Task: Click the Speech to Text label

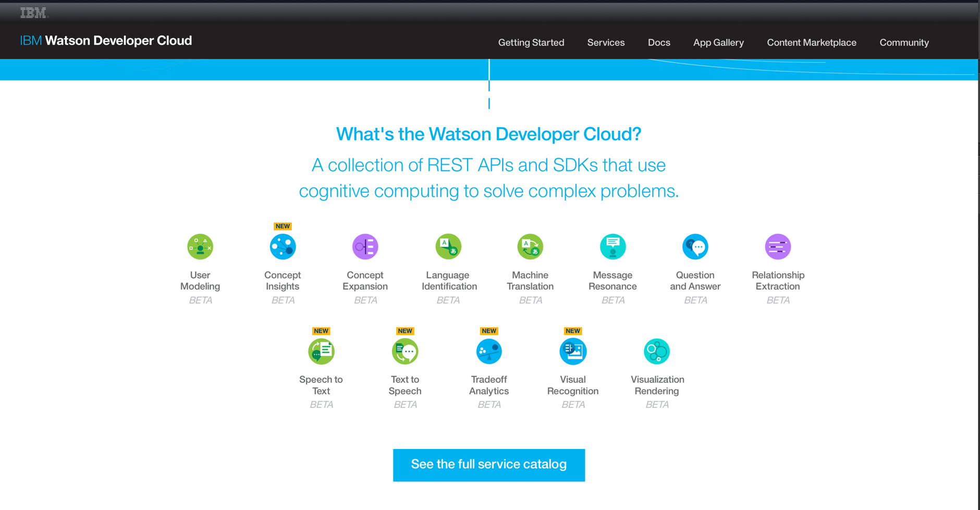Action: [x=321, y=385]
